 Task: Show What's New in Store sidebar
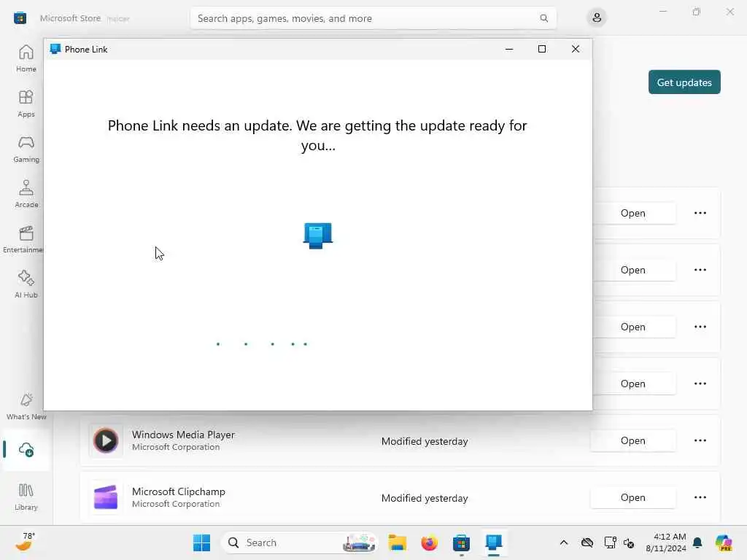coord(26,406)
